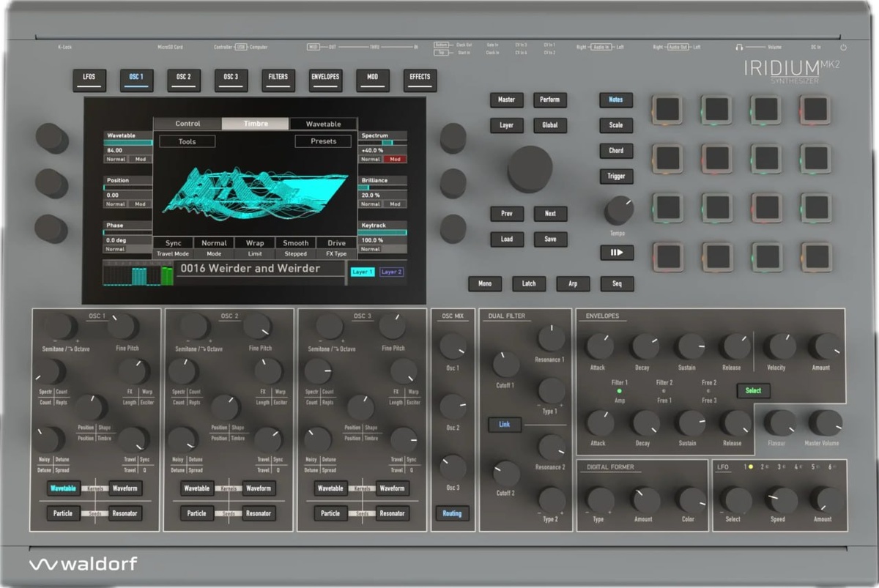Toggle Mod under the Position parameter
The height and width of the screenshot is (588, 879).
coord(140,204)
